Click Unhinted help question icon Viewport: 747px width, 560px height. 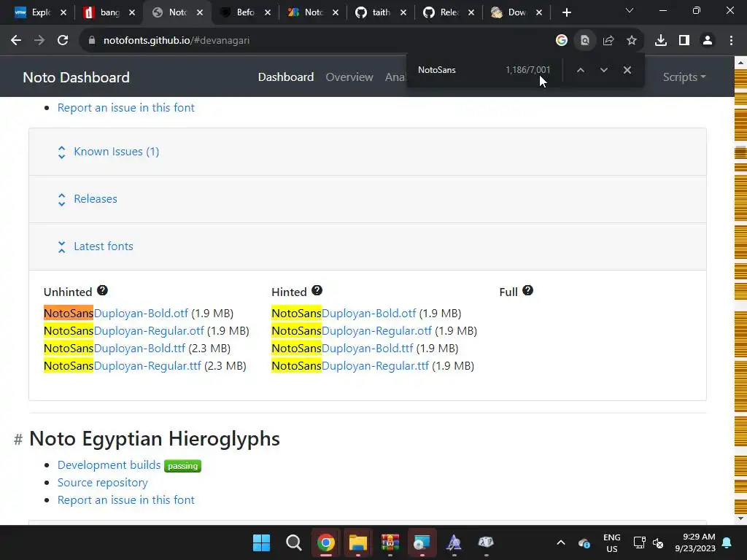(102, 290)
